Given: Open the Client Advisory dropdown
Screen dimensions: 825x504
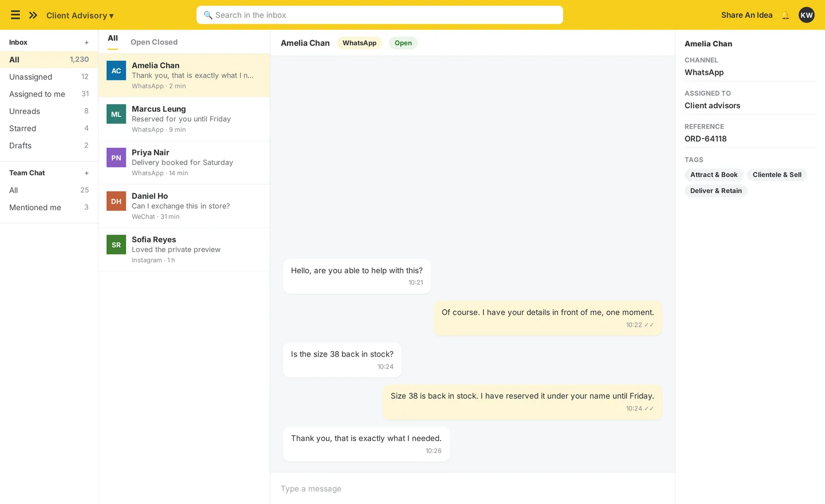Looking at the screenshot, I should pyautogui.click(x=80, y=15).
